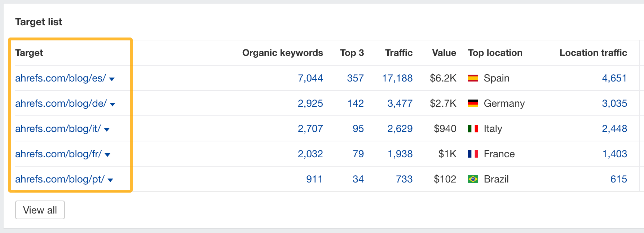This screenshot has height=233, width=644.
Task: Click the Italy flag icon
Action: pyautogui.click(x=473, y=129)
